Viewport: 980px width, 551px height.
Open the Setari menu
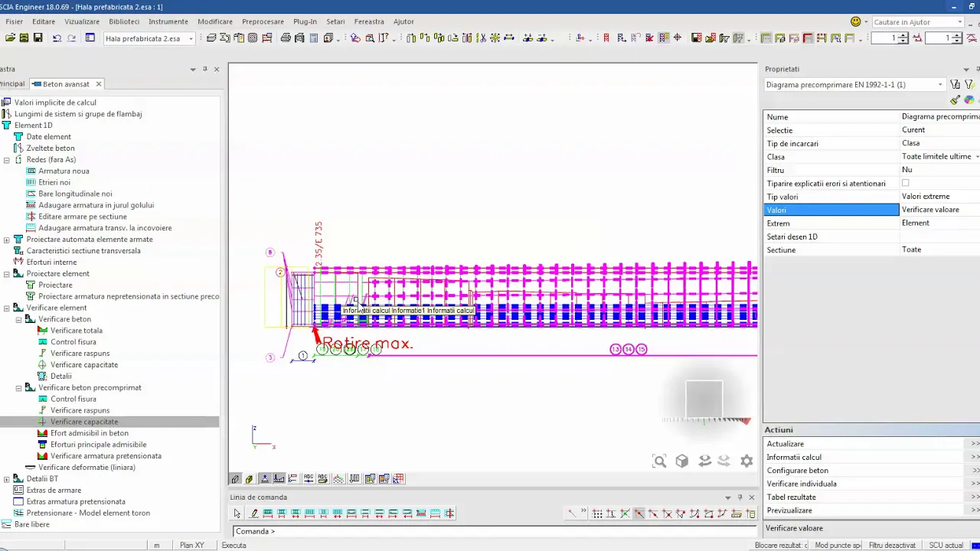[x=335, y=21]
